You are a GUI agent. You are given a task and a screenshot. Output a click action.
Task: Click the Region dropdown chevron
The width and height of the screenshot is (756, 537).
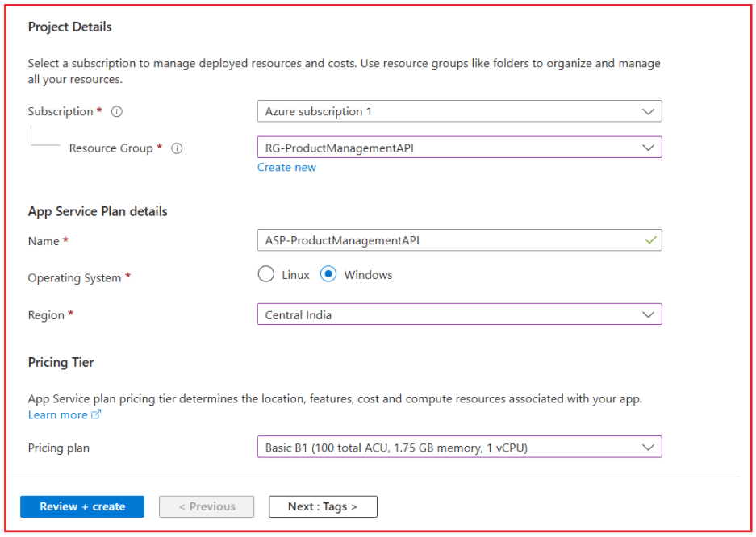pos(648,314)
